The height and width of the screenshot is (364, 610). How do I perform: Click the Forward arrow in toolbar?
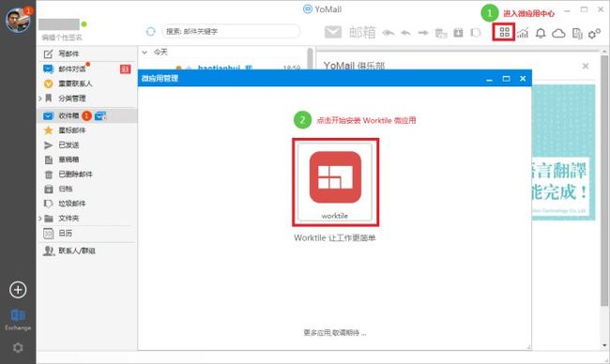(x=423, y=33)
